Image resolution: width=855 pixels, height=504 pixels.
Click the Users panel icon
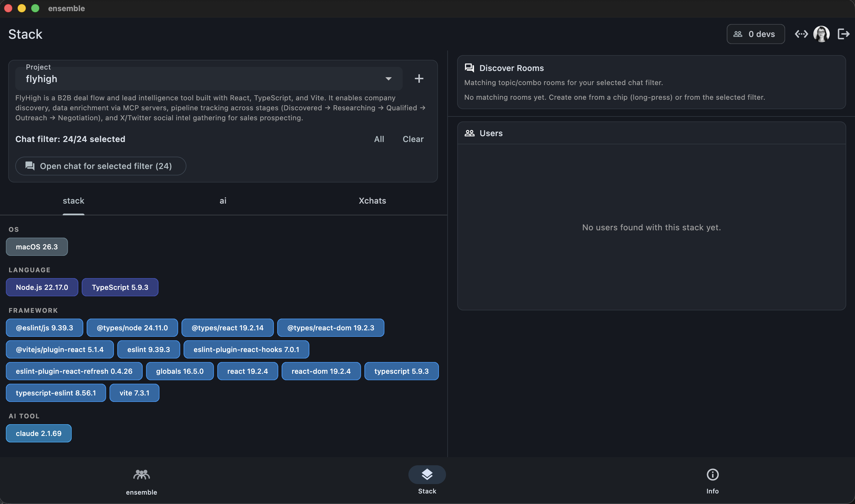click(470, 133)
